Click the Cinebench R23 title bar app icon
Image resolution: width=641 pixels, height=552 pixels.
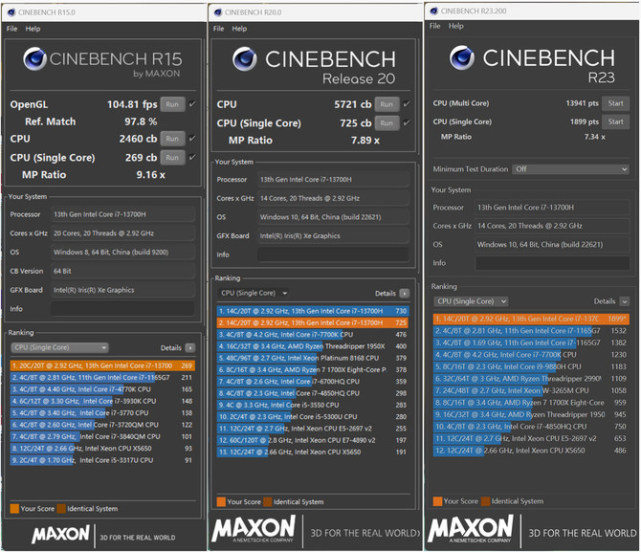(x=434, y=11)
